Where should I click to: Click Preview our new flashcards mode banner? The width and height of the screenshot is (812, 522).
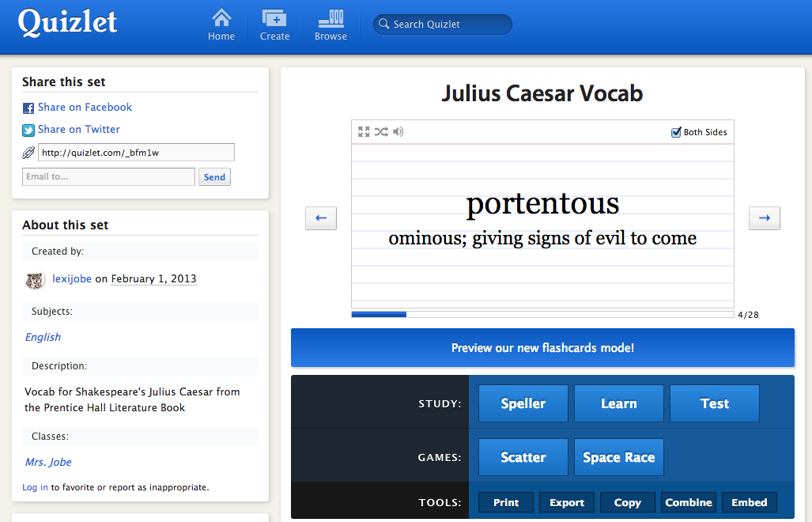point(542,347)
